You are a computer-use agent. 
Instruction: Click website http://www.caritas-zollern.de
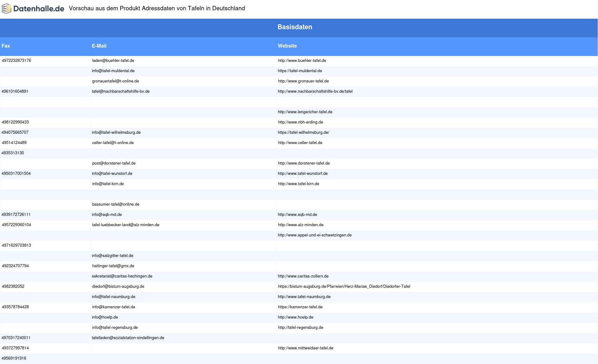[x=303, y=276]
